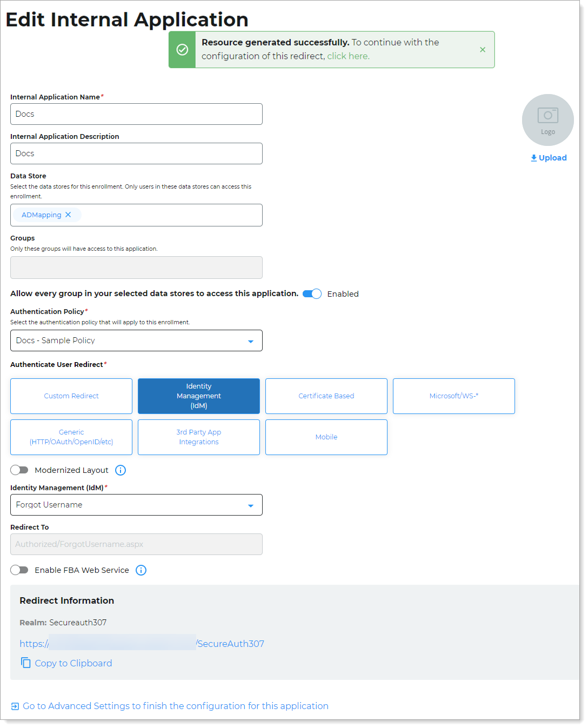
Task: Disable the allow every group toggle
Action: coord(312,294)
